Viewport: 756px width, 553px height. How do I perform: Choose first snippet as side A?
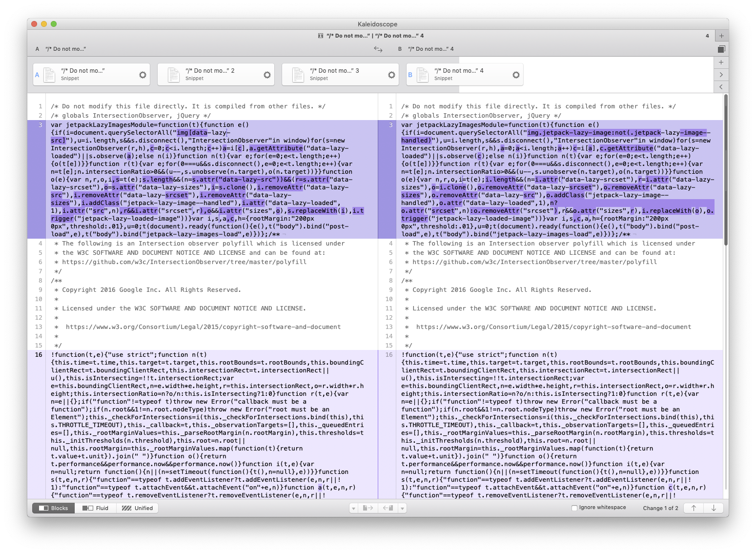tap(92, 75)
